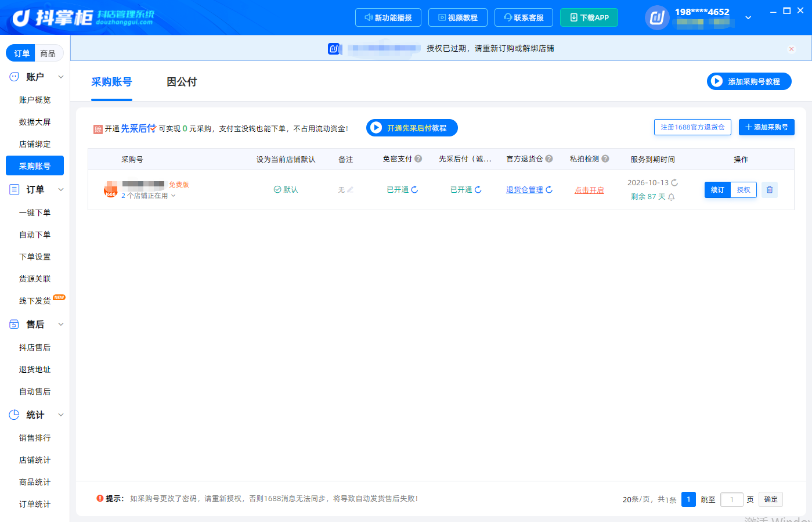Delete the purchase account via trash icon
812x522 pixels.
point(770,190)
